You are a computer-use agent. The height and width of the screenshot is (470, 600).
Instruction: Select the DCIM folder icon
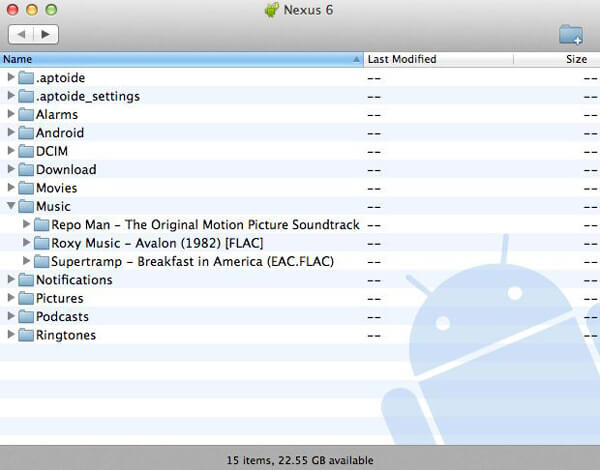(x=26, y=151)
